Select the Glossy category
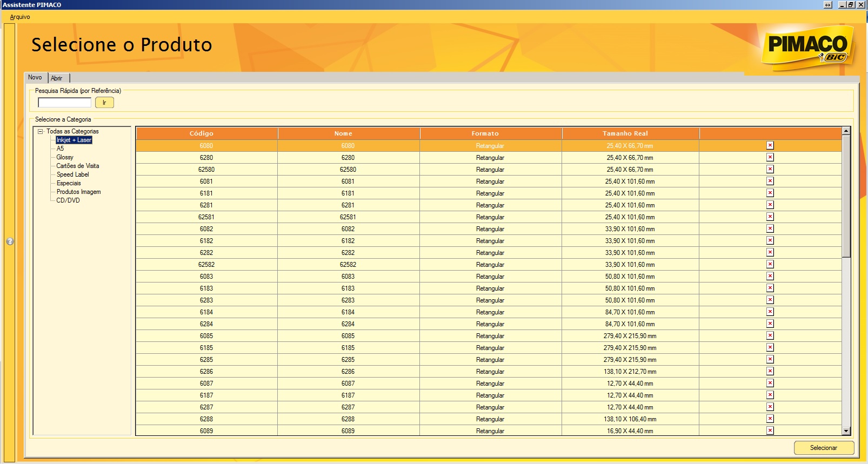This screenshot has width=868, height=464. [x=65, y=157]
